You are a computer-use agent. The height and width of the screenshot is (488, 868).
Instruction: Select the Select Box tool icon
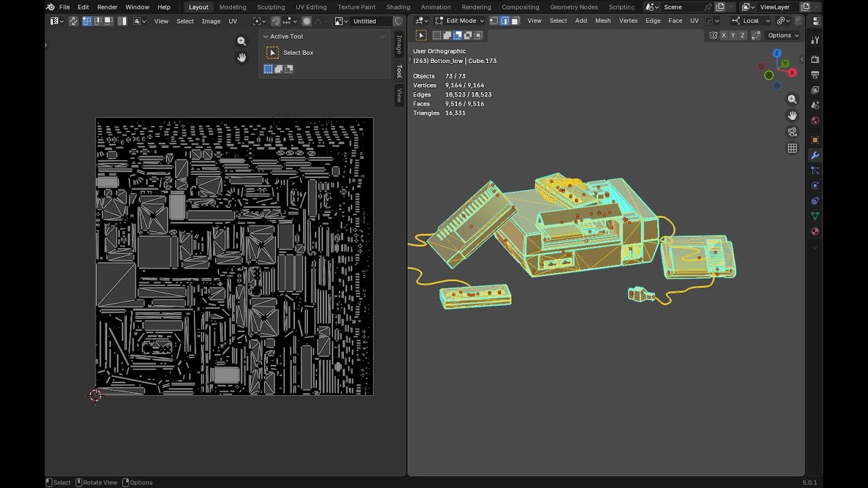(x=273, y=52)
